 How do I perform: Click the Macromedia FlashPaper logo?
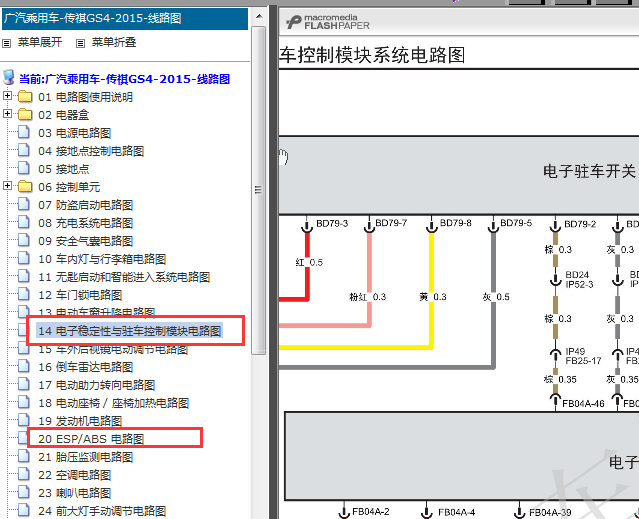tap(327, 22)
